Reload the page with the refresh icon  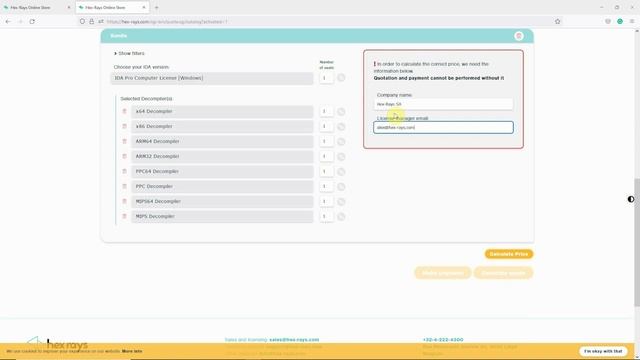click(32, 21)
